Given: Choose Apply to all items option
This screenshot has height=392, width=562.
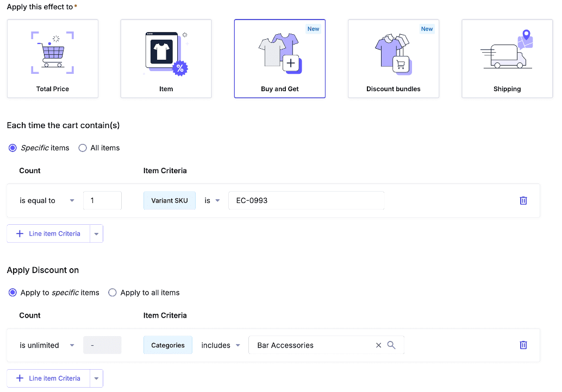Looking at the screenshot, I should coord(113,293).
